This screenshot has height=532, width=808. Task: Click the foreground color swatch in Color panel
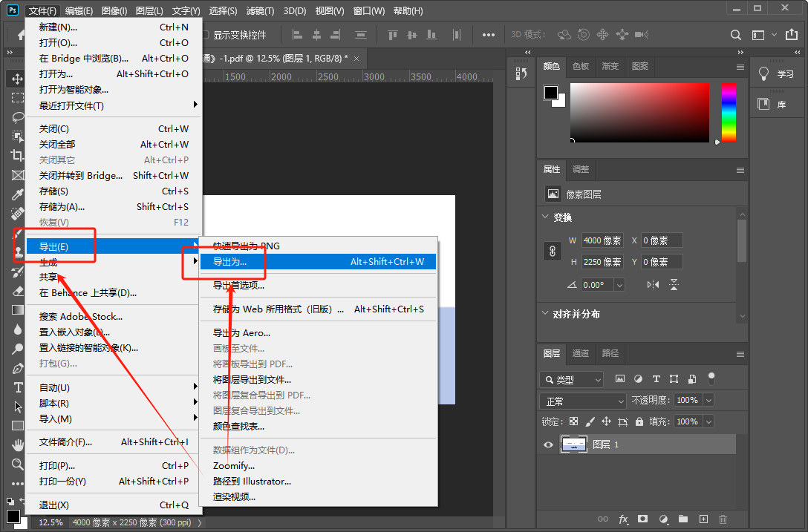pos(551,93)
